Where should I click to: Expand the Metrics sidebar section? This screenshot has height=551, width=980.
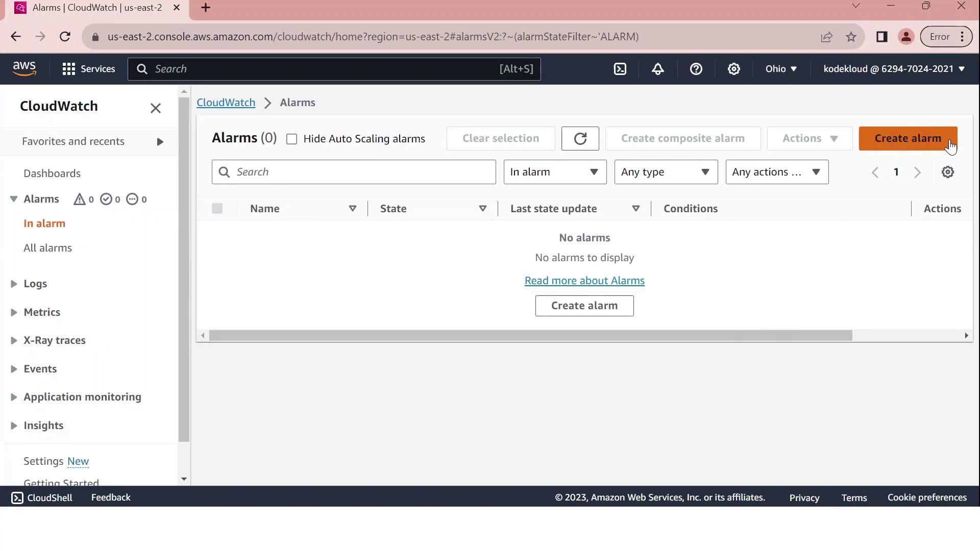41,312
